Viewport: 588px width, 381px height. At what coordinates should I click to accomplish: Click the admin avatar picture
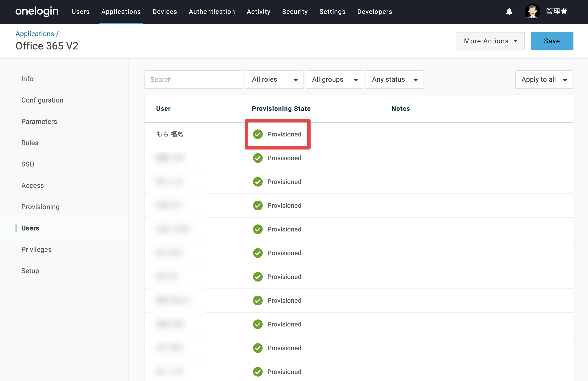tap(532, 11)
